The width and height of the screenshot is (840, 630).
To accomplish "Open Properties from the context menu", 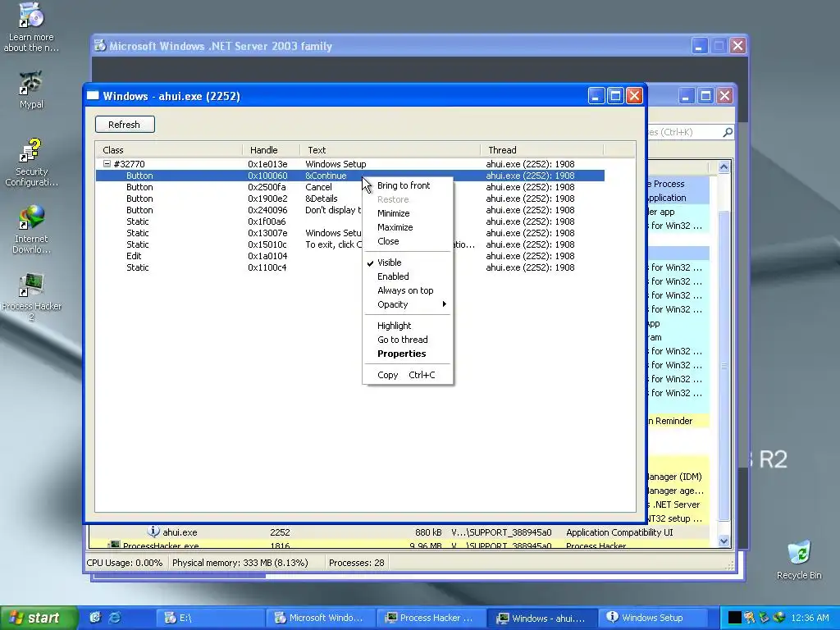I will 408,354.
